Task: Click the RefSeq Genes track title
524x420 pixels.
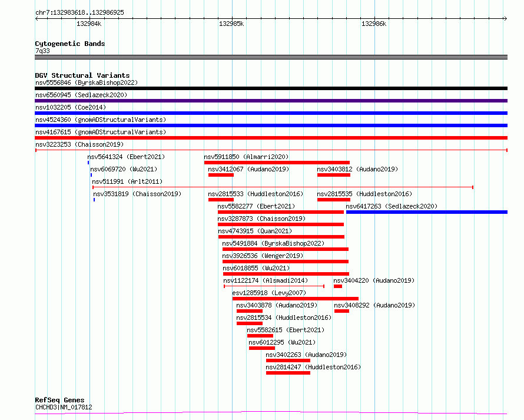Action: [x=59, y=400]
